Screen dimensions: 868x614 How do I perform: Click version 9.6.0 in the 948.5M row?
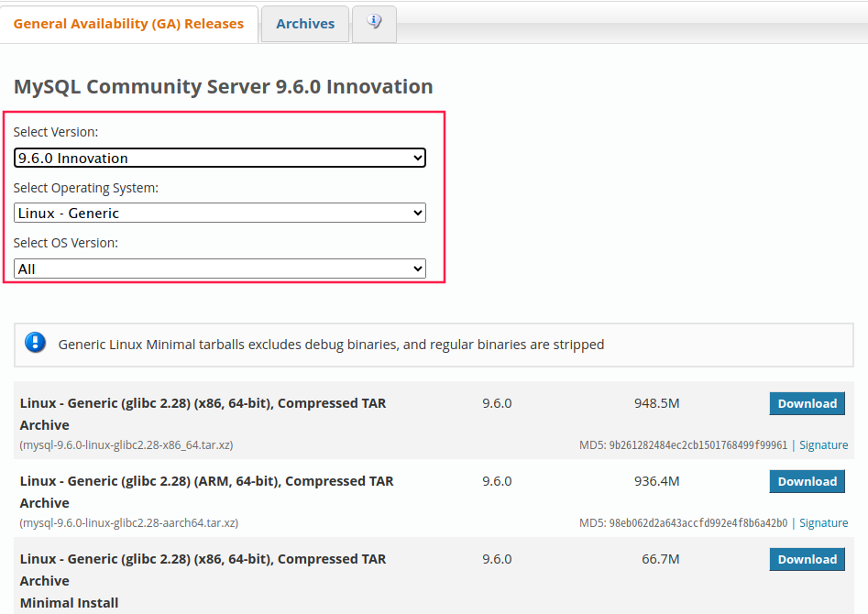tap(497, 403)
